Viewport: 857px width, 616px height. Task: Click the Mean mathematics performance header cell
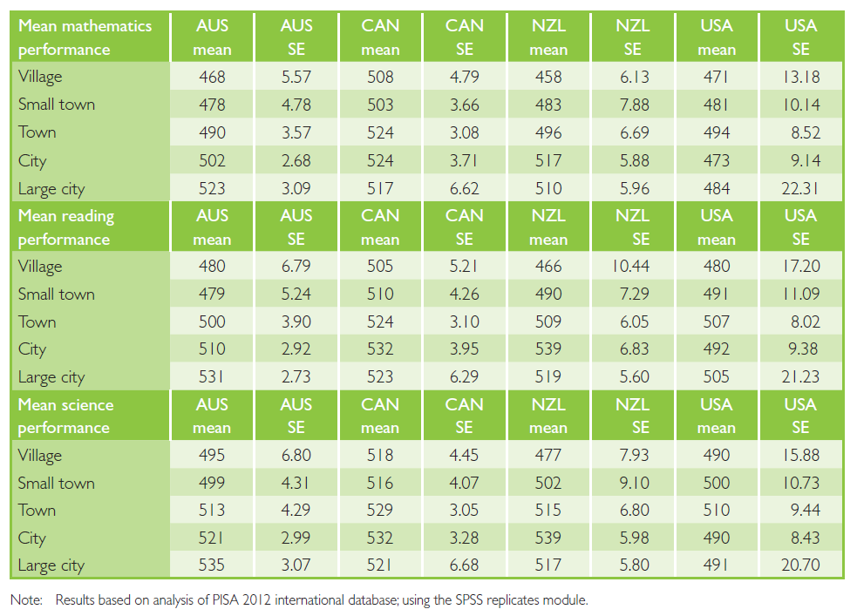click(85, 37)
